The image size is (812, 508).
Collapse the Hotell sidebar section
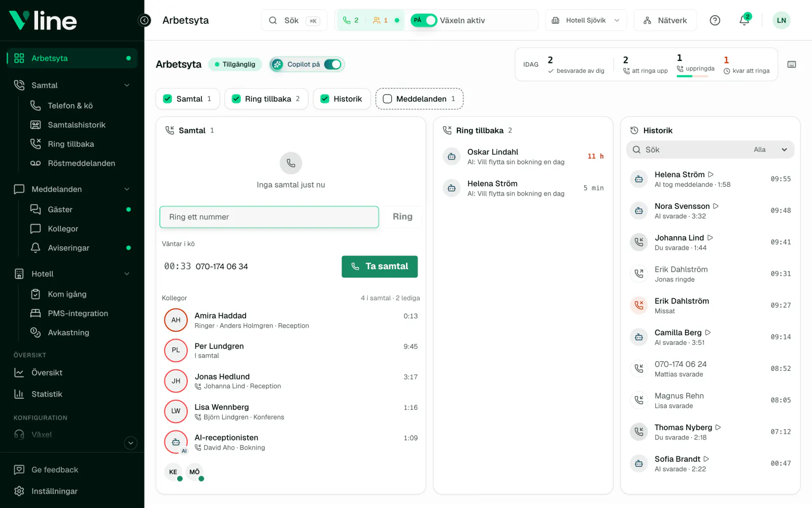[127, 274]
